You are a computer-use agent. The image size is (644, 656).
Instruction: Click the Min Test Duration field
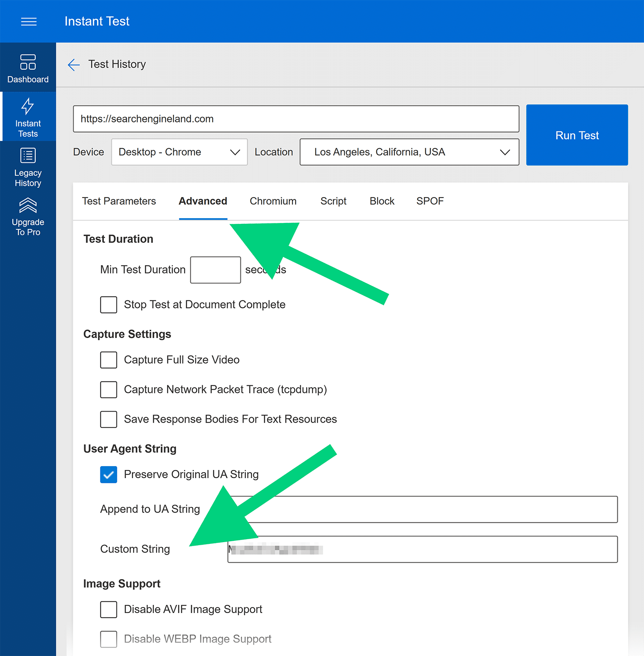point(216,270)
